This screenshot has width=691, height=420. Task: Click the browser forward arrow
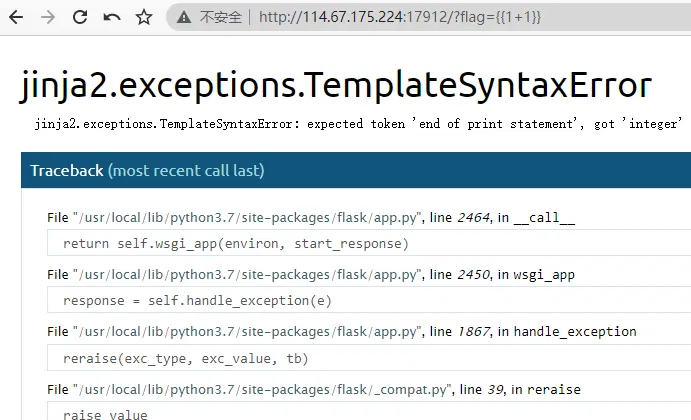tap(48, 17)
